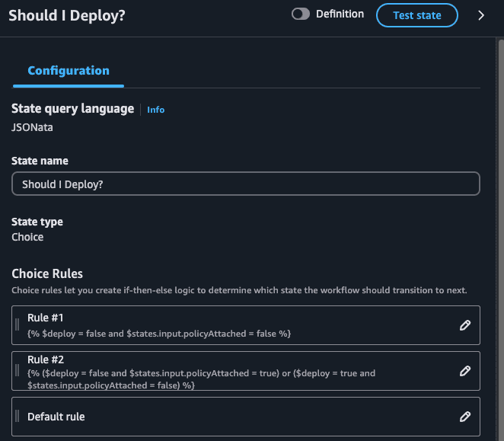The height and width of the screenshot is (441, 504).
Task: Open the State query language Info link
Action: (x=155, y=110)
